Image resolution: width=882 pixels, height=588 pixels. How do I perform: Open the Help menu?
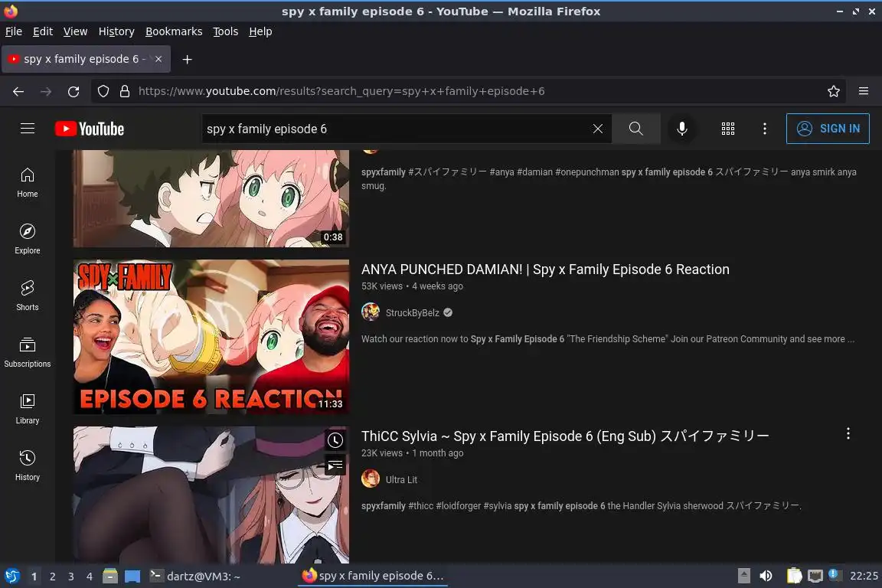pos(260,31)
